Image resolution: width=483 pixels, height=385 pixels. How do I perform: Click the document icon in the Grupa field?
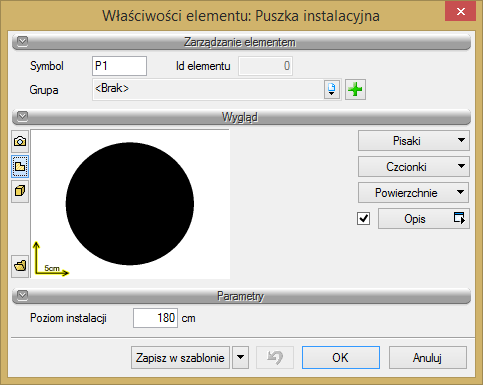point(332,89)
